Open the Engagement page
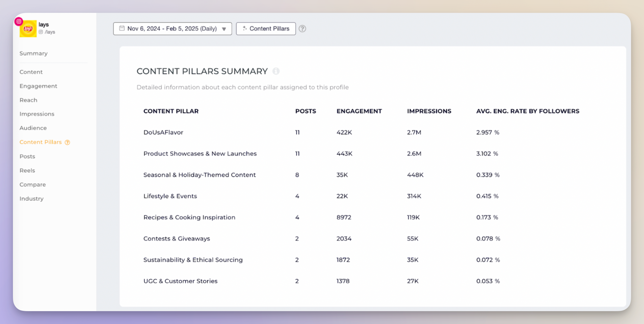 pyautogui.click(x=38, y=86)
